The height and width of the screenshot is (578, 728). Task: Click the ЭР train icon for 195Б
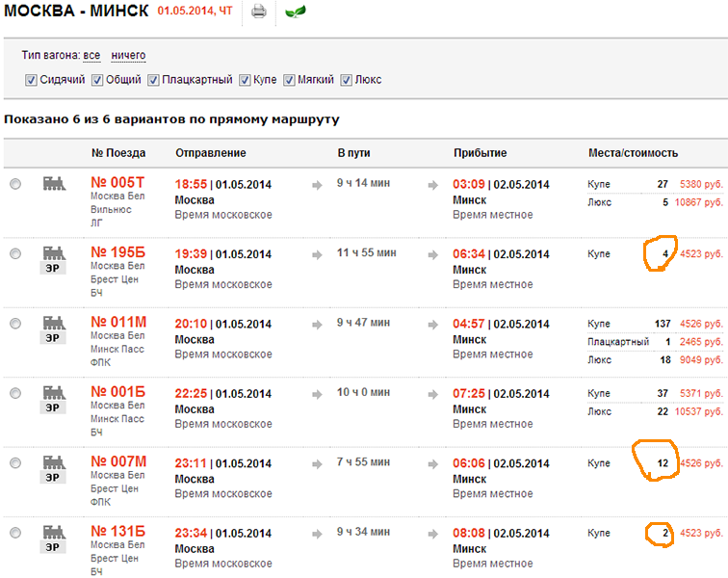(x=54, y=259)
